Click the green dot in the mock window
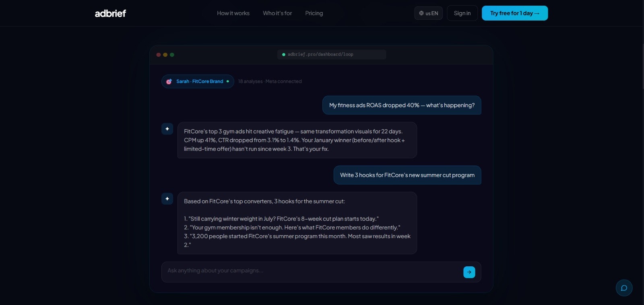 click(172, 55)
